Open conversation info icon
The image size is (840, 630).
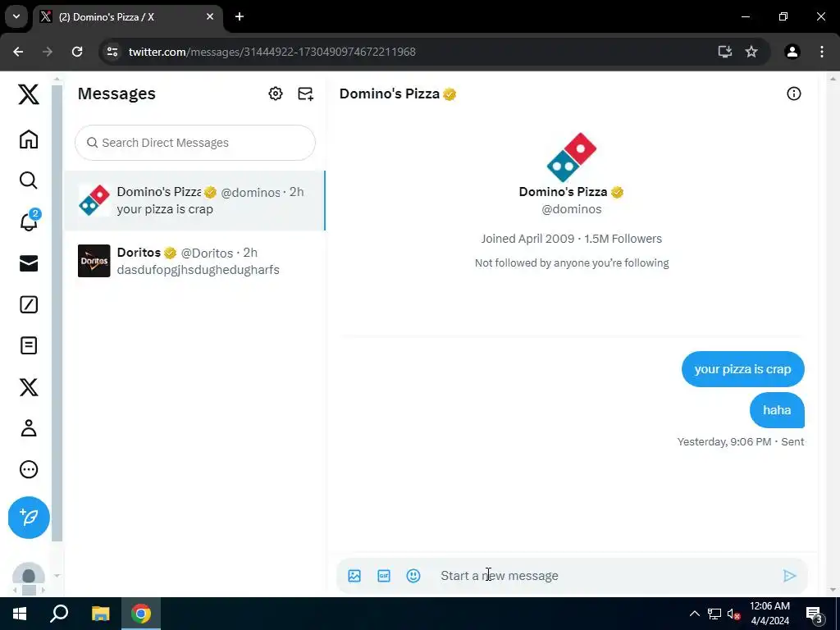click(793, 94)
